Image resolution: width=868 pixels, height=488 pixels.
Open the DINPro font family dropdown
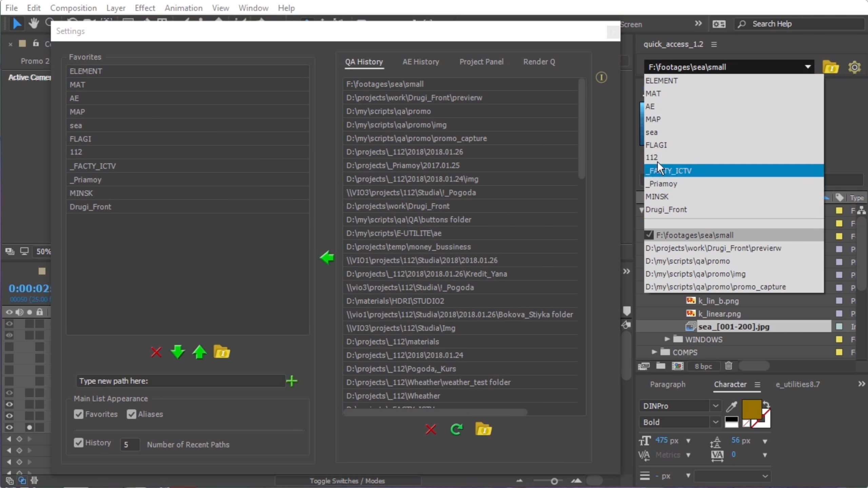pos(715,406)
